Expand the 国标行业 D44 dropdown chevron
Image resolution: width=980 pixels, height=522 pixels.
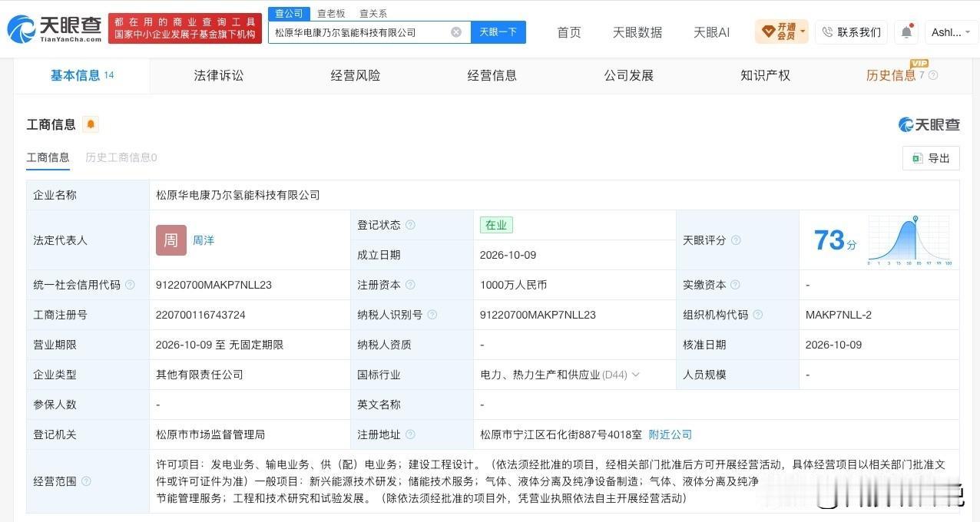point(636,375)
